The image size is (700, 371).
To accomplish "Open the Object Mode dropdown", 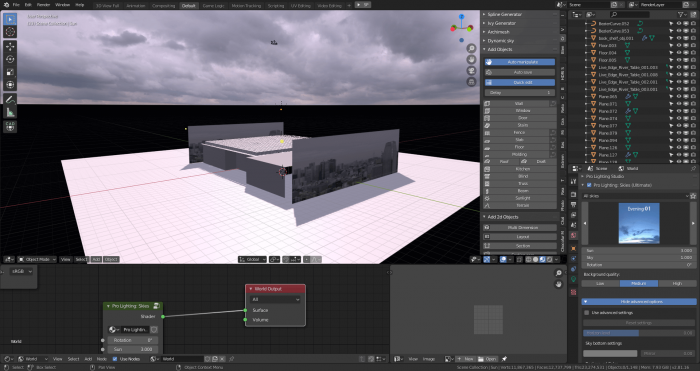I will pos(37,259).
